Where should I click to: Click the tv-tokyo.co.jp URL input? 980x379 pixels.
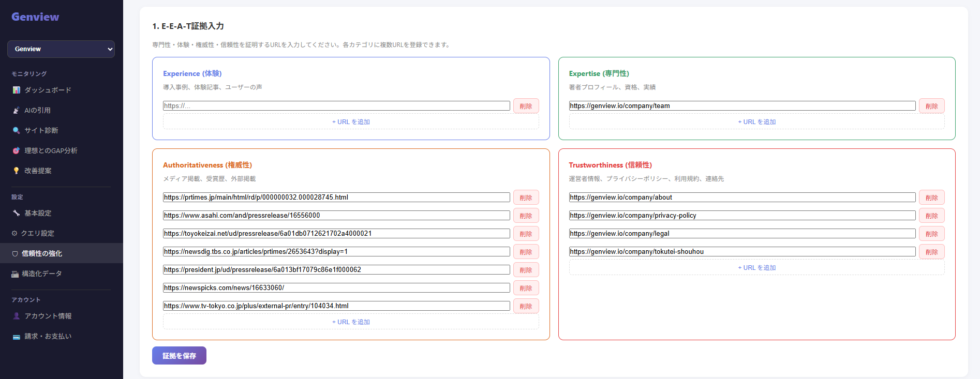click(x=336, y=306)
